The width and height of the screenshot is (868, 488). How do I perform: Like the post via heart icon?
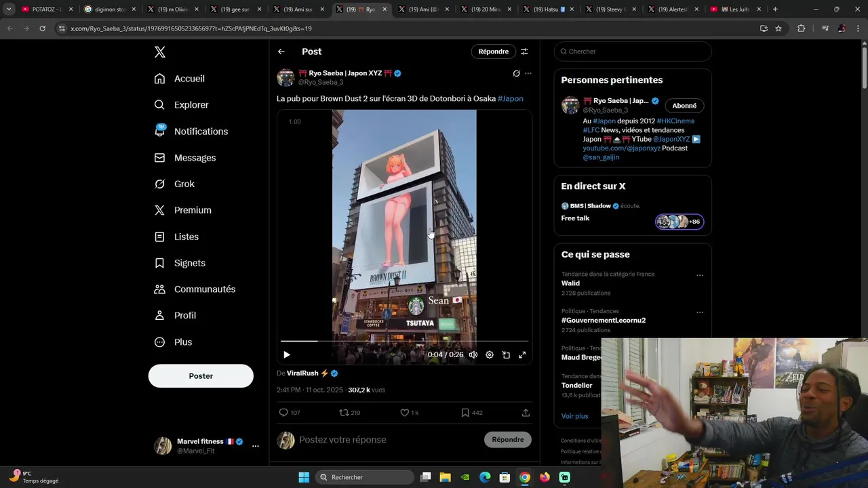[x=409, y=412]
